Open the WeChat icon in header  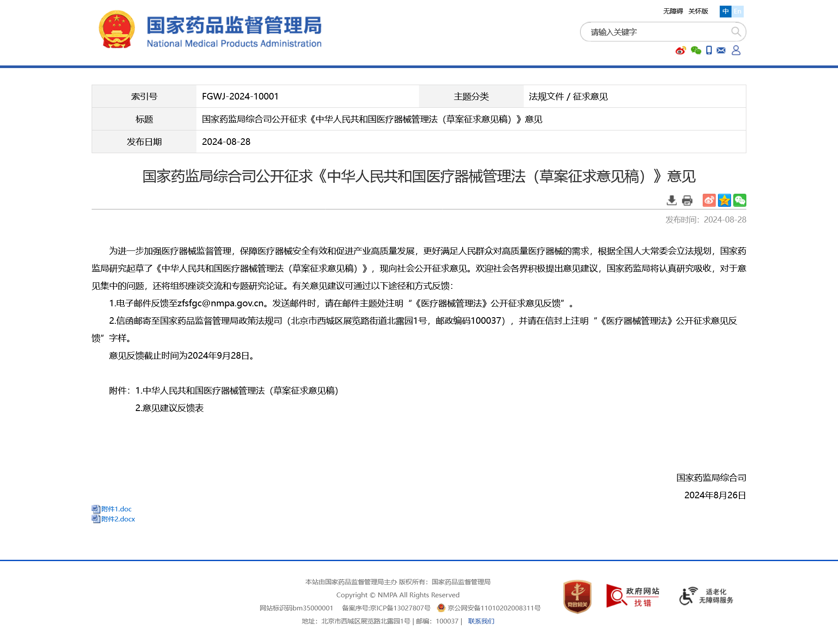[696, 51]
